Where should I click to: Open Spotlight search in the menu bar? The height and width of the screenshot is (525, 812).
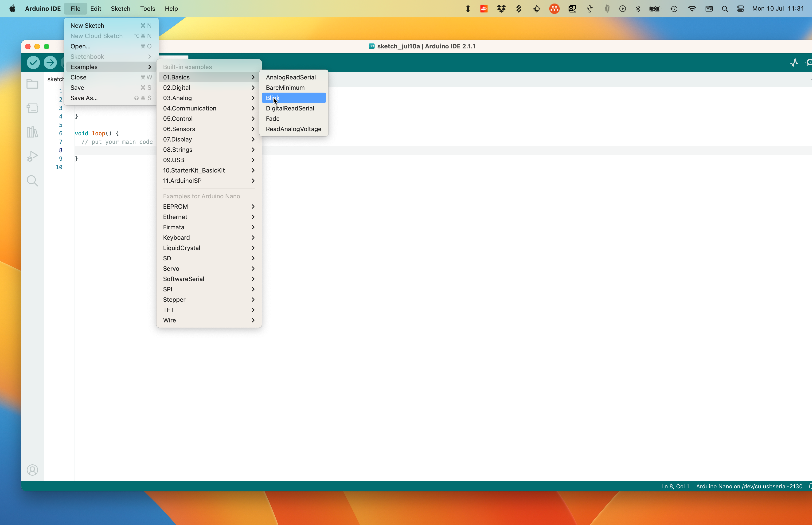725,8
